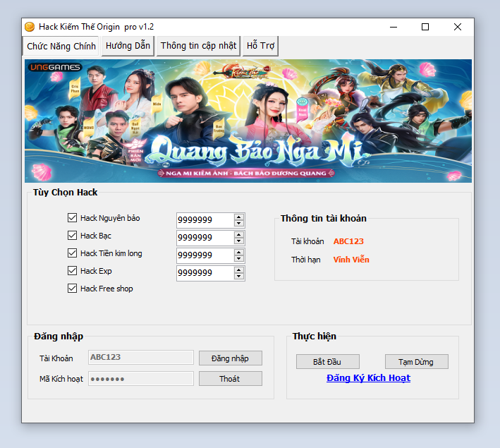Switch to the Hướng Dẫn tab
500x448 pixels.
(x=128, y=46)
